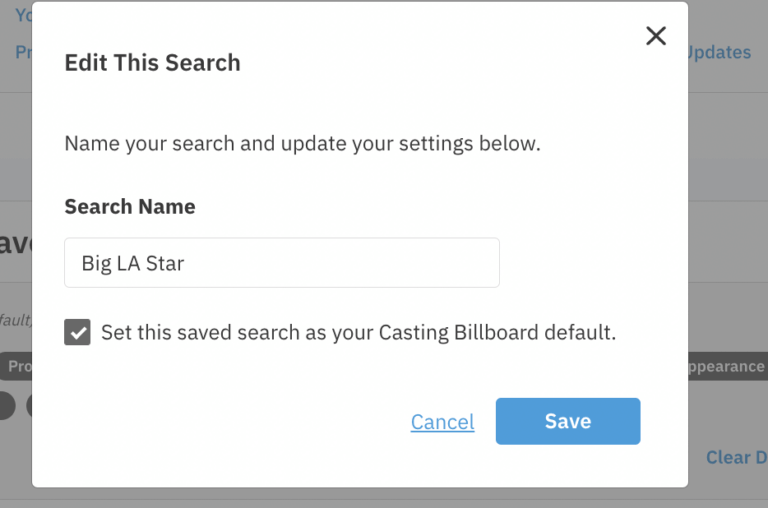Image resolution: width=768 pixels, height=508 pixels.
Task: Click the 'Edit This Search' heading
Action: tap(152, 63)
